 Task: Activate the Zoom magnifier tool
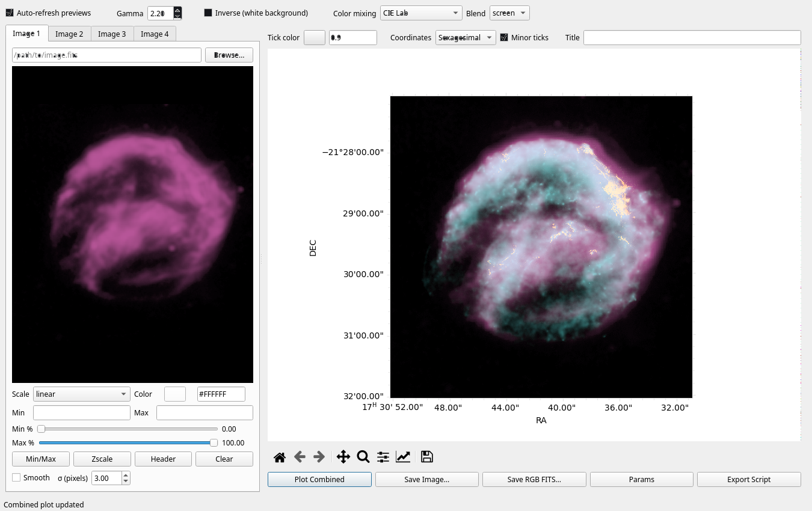[363, 457]
